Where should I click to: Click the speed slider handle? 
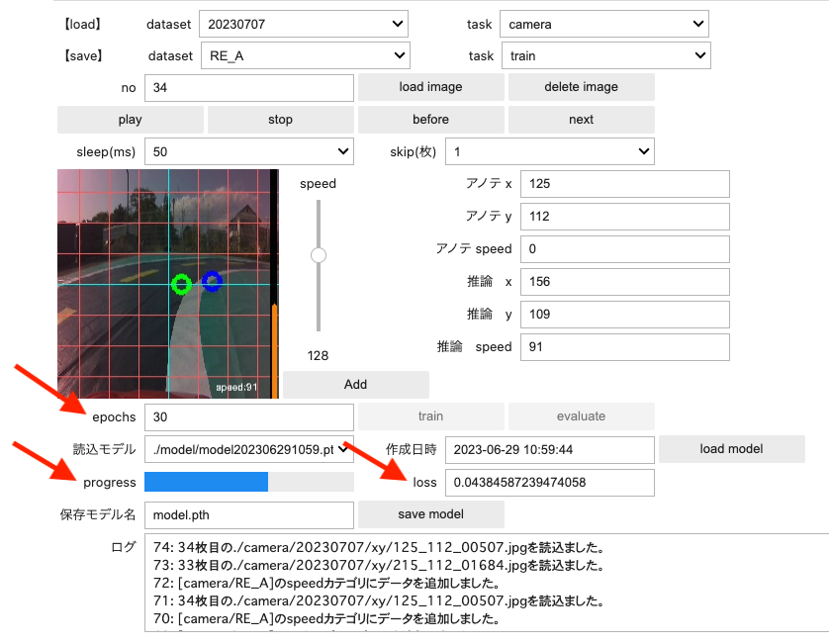point(319,255)
